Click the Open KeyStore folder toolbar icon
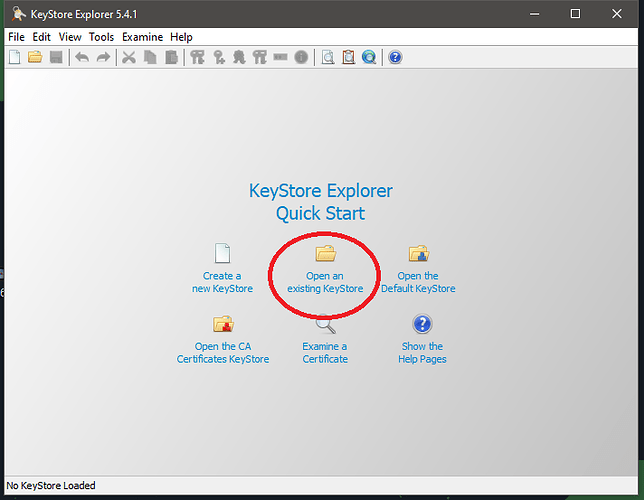Image resolution: width=644 pixels, height=500 pixels. (x=35, y=57)
